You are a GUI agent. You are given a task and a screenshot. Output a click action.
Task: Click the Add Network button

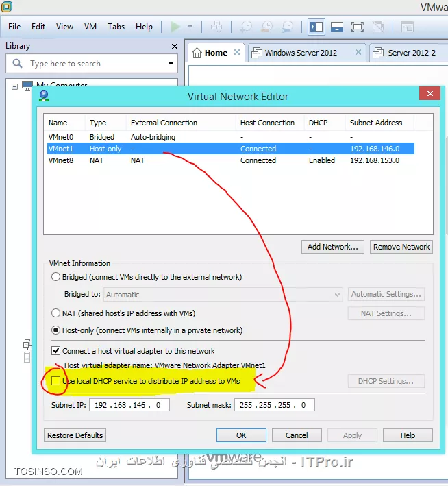point(333,247)
